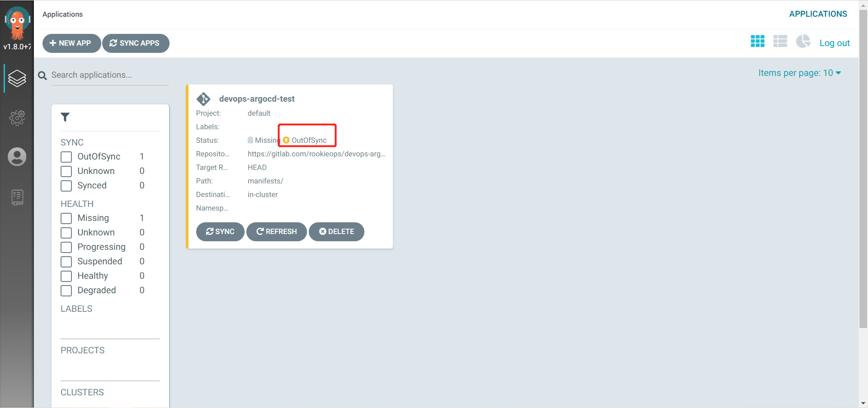Toggle Progressing filter checkbox
This screenshot has height=408, width=868.
point(66,247)
